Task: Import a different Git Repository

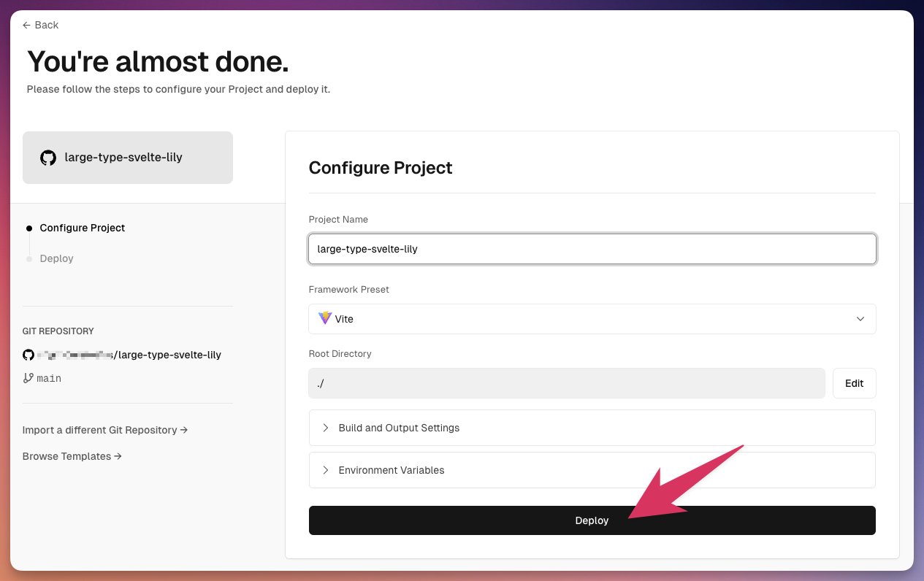Action: click(x=105, y=430)
